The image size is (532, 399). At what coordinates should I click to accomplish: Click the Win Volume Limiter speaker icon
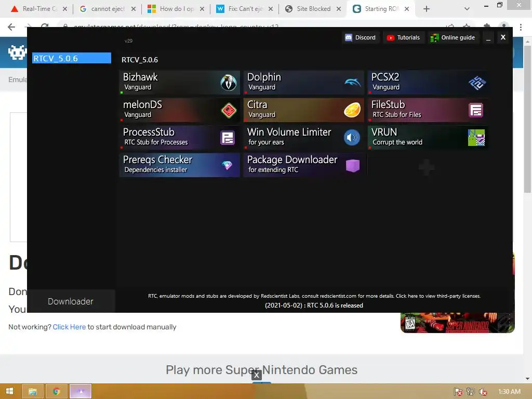(352, 137)
